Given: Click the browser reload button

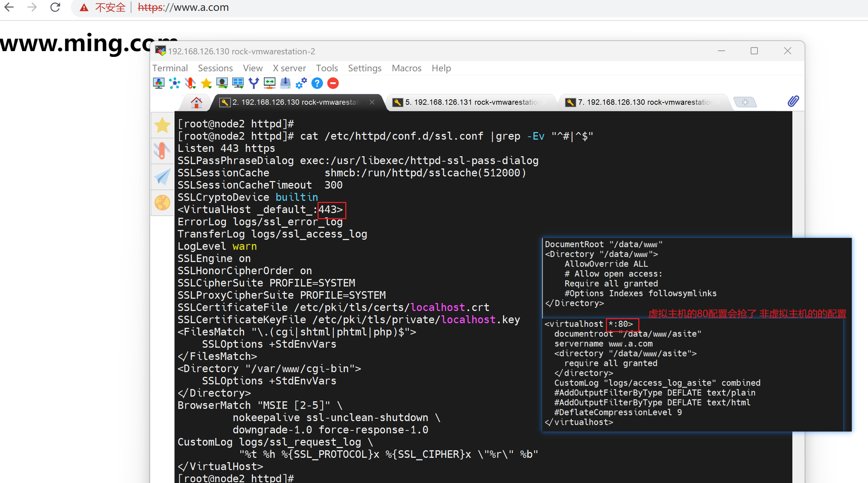Looking at the screenshot, I should coord(55,7).
